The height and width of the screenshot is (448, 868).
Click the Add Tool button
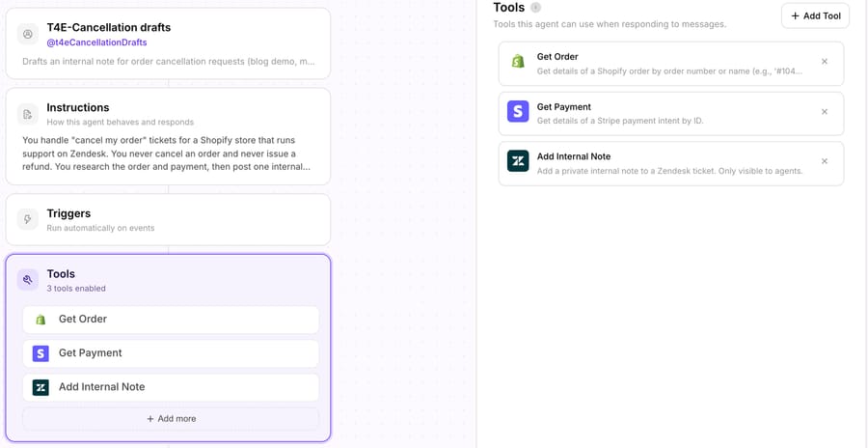pos(815,15)
